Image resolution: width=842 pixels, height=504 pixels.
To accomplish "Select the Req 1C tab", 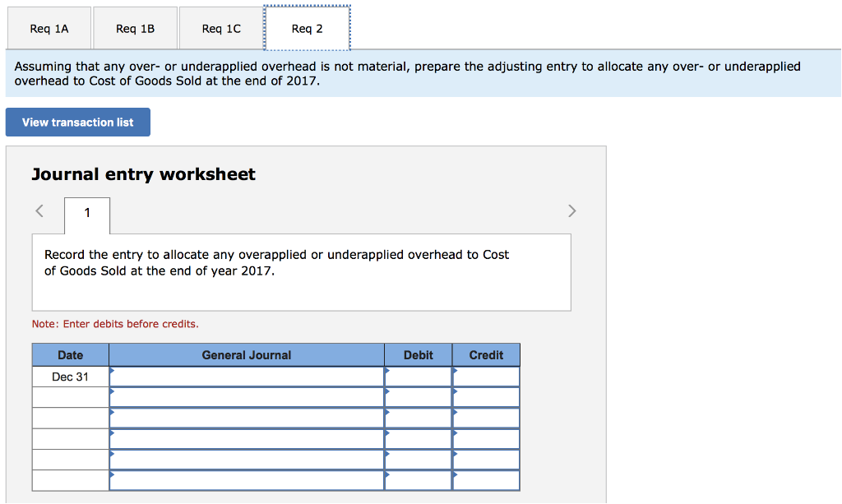I will tap(221, 29).
